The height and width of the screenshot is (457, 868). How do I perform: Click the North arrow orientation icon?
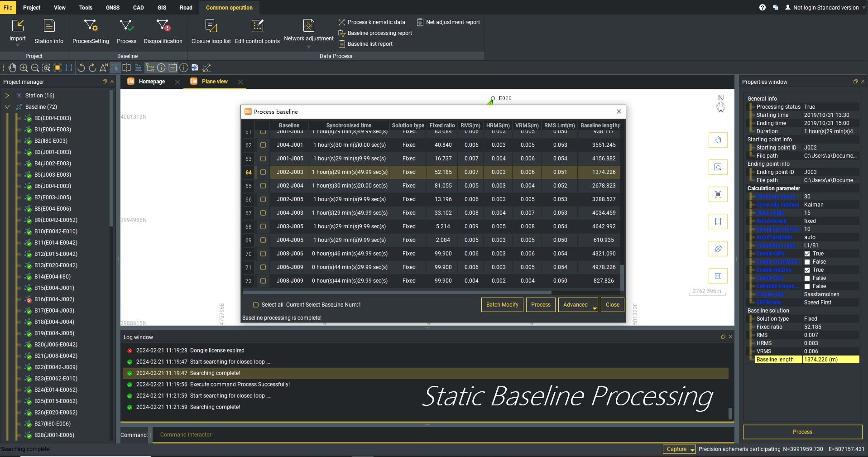104,68
